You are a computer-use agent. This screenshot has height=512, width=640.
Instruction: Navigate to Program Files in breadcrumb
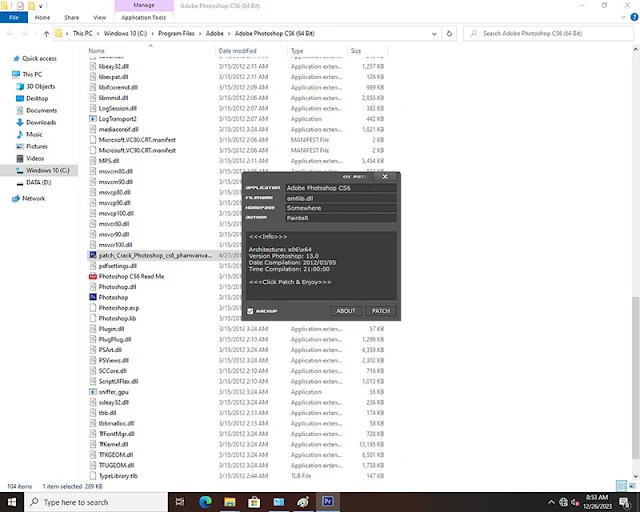176,33
